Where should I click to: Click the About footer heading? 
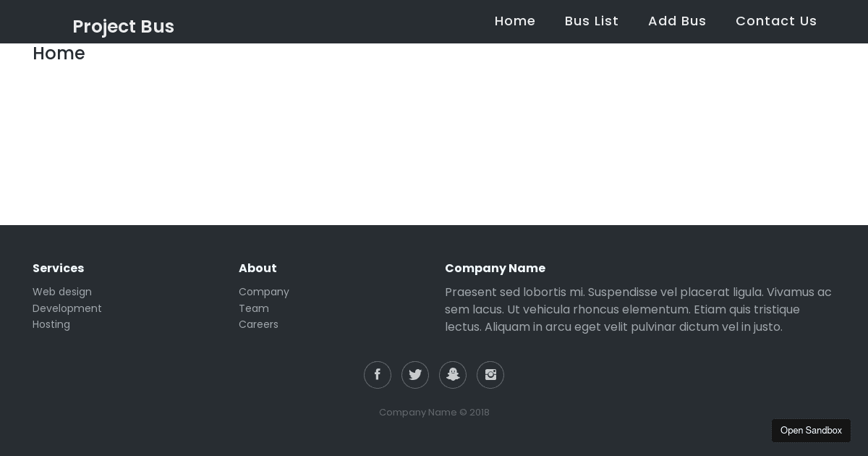[x=258, y=268]
